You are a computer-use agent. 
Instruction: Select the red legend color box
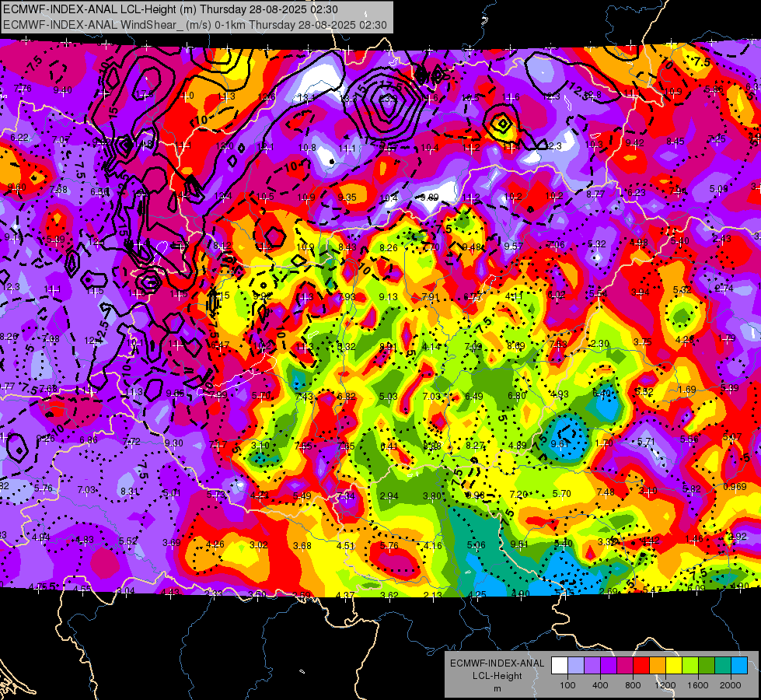click(x=641, y=666)
